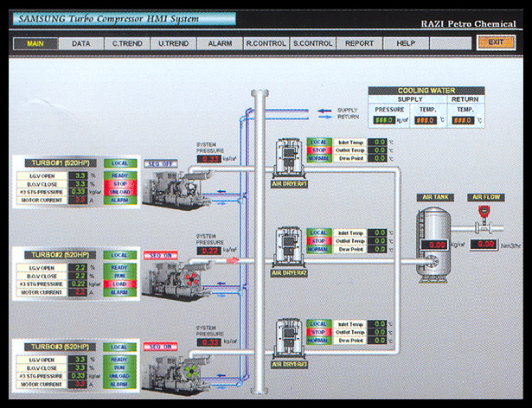Click the blue SUPPLY legend arrow
This screenshot has width=532, height=408.
[x=324, y=111]
